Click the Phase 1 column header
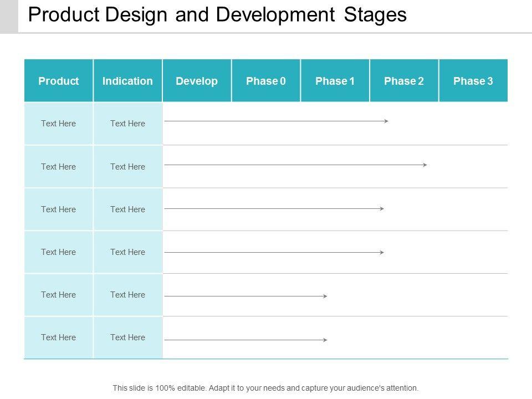This screenshot has width=532, height=399. [x=335, y=81]
